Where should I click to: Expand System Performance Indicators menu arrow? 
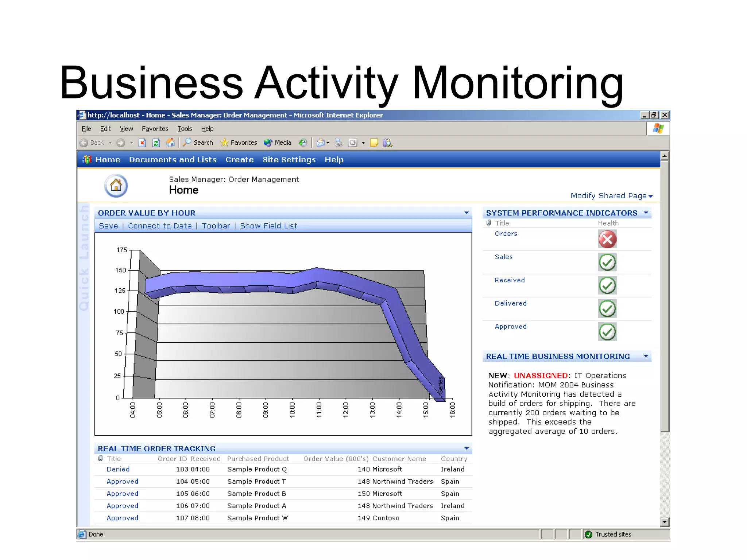pos(646,213)
